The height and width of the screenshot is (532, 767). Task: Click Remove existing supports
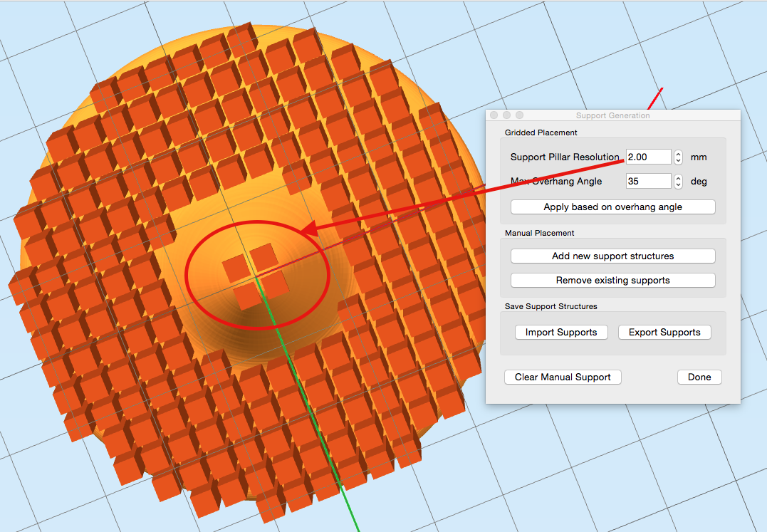tap(613, 280)
